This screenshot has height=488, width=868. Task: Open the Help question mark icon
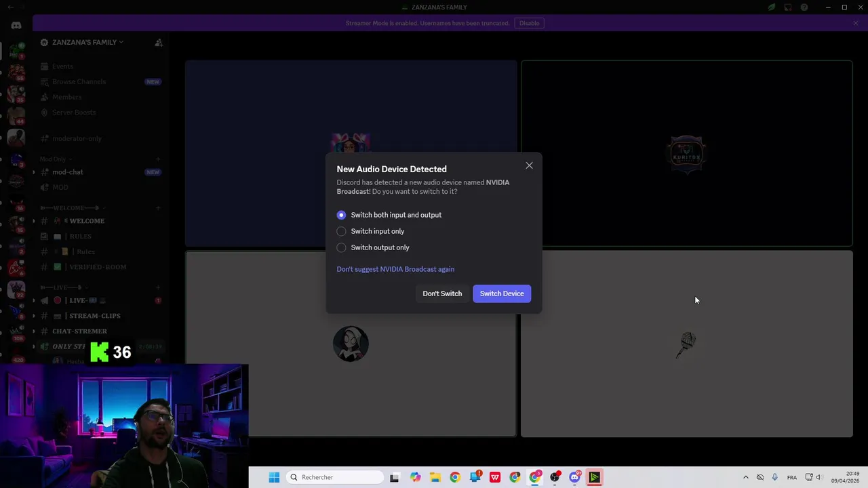(804, 7)
